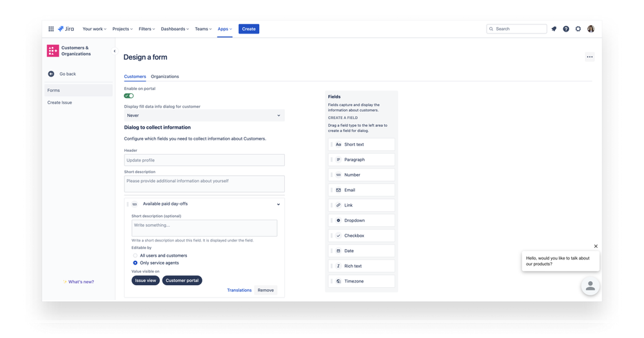The width and height of the screenshot is (644, 338).
Task: Open Display fill data info dropdown
Action: point(204,115)
